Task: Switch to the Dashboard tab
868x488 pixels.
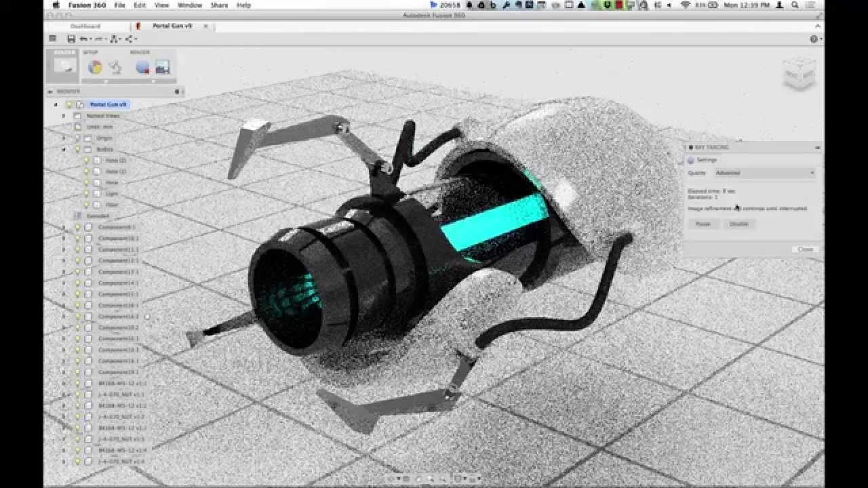Action: pyautogui.click(x=86, y=26)
